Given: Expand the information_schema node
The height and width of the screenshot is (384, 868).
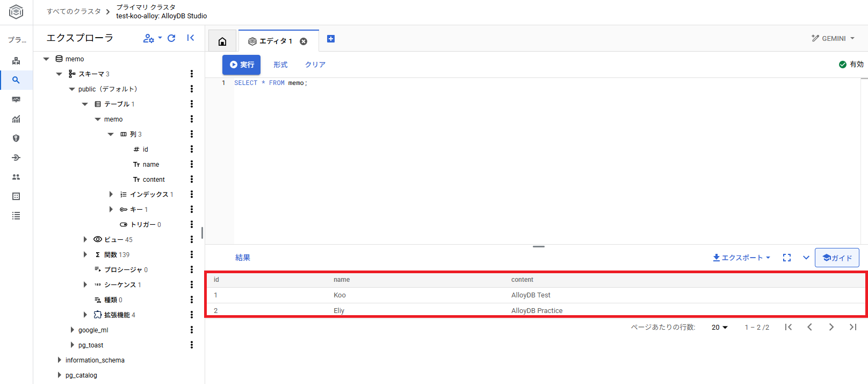Looking at the screenshot, I should coord(59,360).
